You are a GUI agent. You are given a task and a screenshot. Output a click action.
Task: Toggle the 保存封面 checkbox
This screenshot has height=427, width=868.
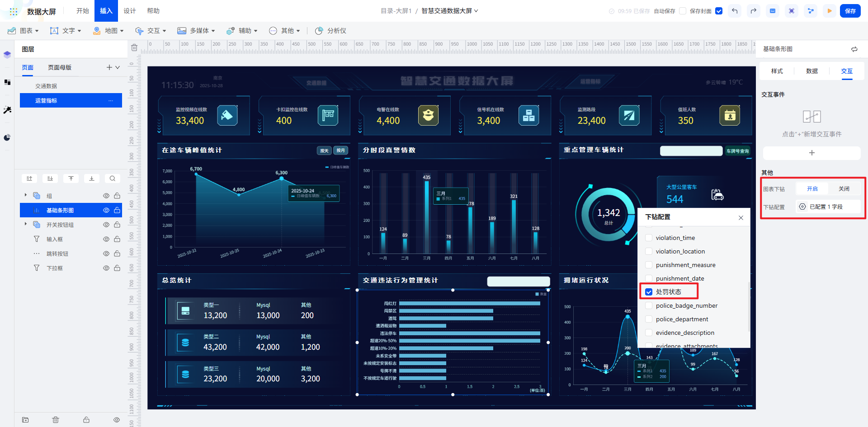719,11
